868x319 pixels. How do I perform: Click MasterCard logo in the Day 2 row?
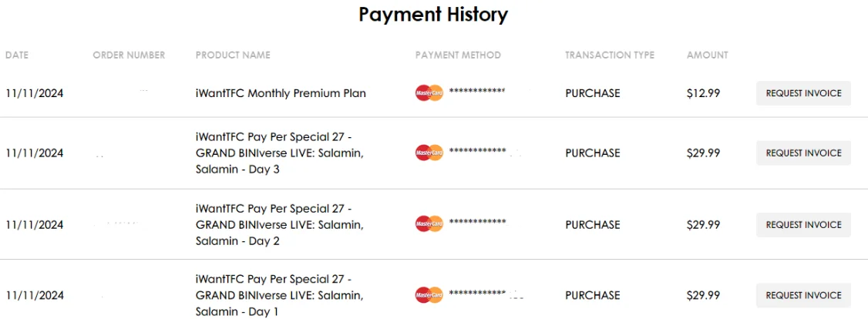(429, 224)
